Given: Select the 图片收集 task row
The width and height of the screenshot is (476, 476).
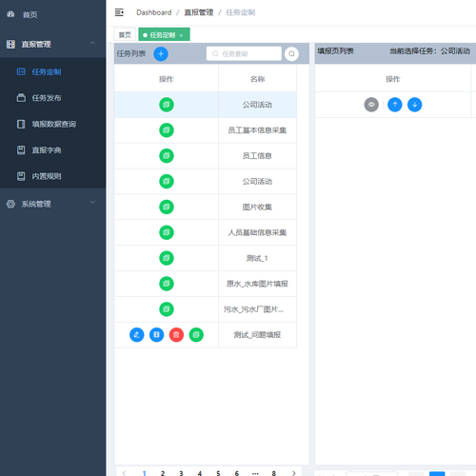Looking at the screenshot, I should tap(206, 207).
